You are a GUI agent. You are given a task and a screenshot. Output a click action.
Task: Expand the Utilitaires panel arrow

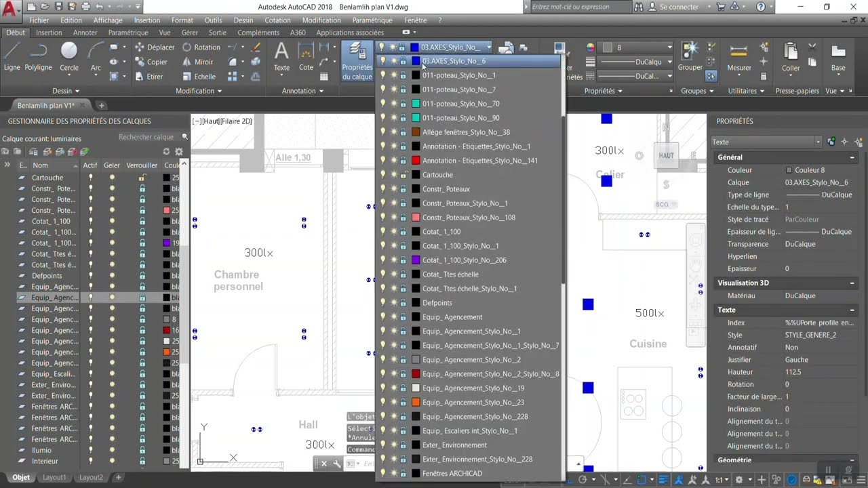coord(762,91)
